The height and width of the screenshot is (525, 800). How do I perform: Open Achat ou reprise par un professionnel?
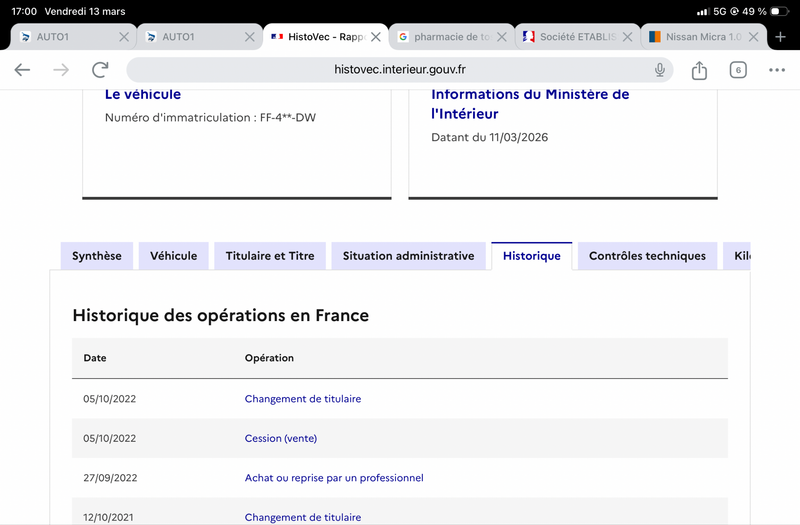(334, 478)
